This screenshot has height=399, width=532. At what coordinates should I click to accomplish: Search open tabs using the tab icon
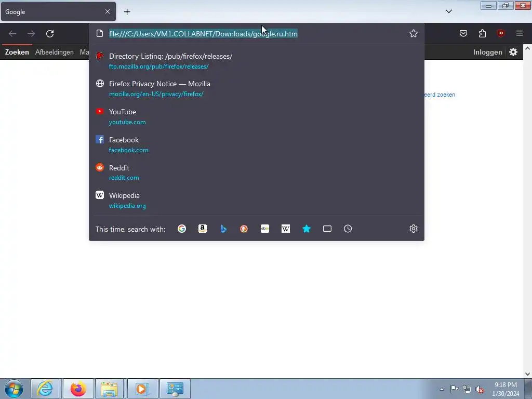click(x=327, y=229)
